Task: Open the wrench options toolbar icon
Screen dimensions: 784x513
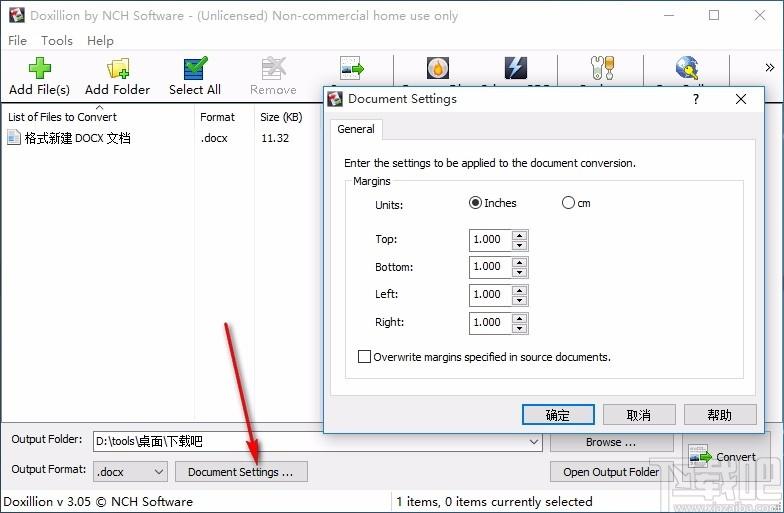Action: coord(602,68)
